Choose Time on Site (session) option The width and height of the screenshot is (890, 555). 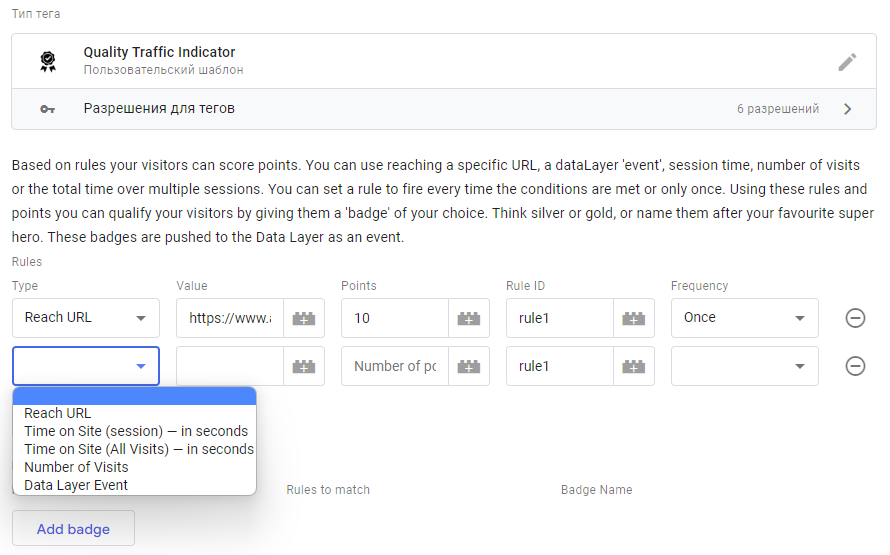136,431
